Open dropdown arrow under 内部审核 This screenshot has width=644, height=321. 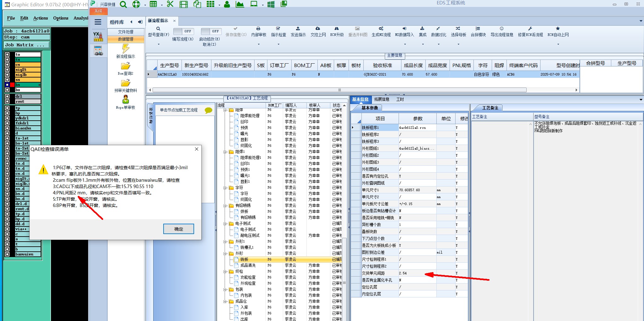point(259,44)
